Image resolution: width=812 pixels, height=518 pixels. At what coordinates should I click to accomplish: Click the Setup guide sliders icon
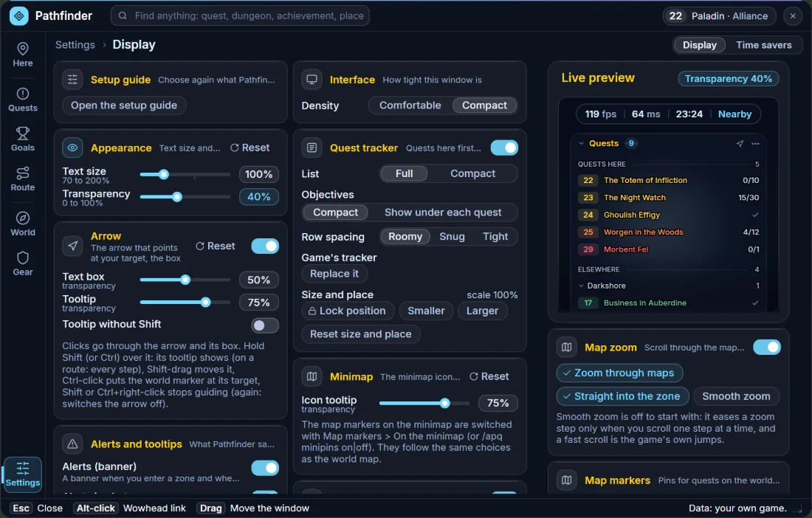[x=72, y=80]
